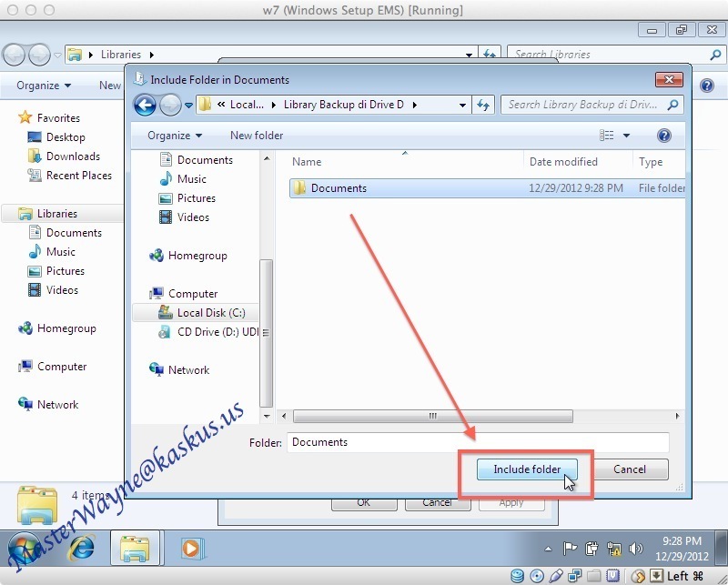Select Network in background window sidebar
Viewport: 728px width, 585px height.
pos(57,404)
